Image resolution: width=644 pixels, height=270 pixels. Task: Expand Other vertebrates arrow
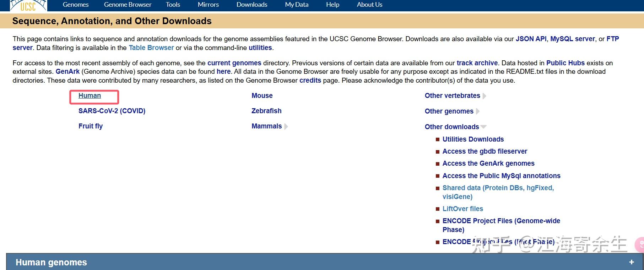[485, 96]
